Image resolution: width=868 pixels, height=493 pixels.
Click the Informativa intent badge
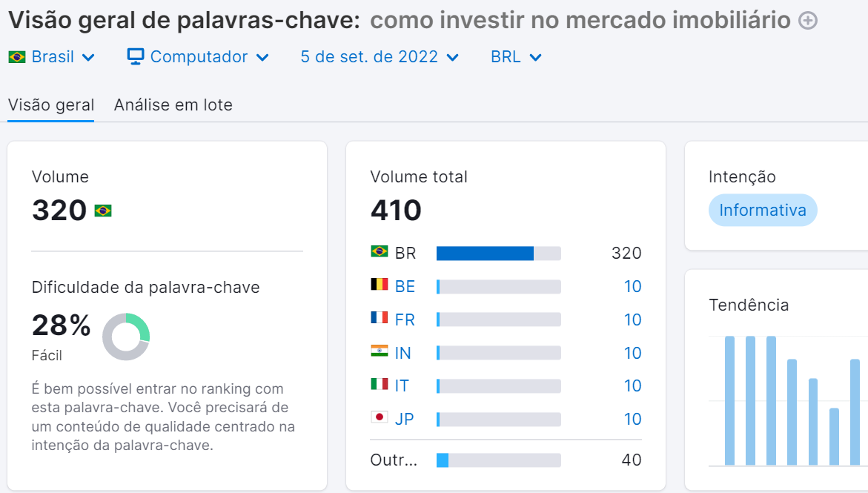tap(763, 210)
